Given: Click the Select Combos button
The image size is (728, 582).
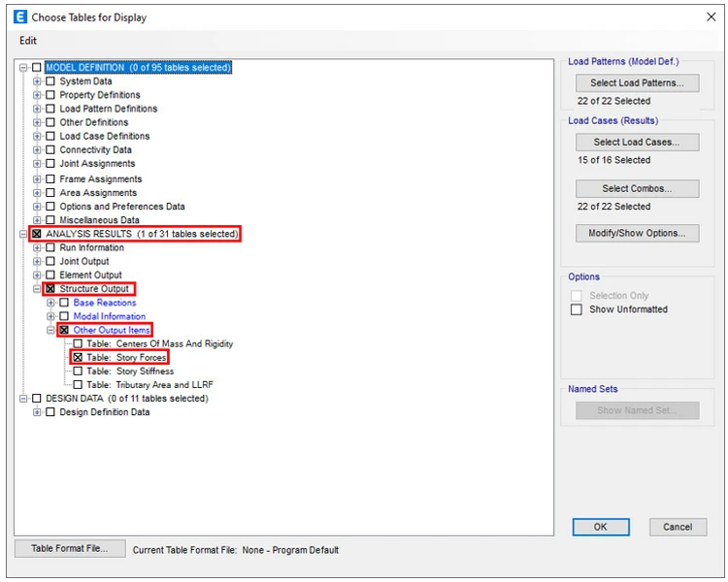Looking at the screenshot, I should [637, 188].
